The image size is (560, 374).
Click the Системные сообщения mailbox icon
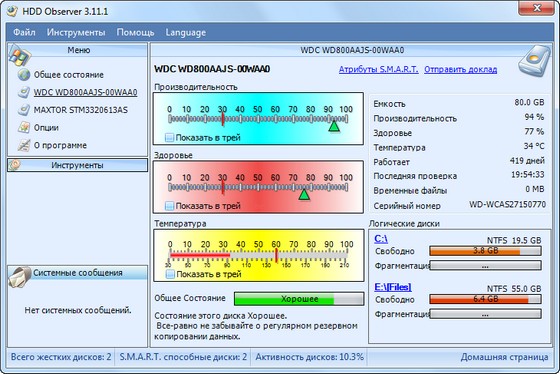click(20, 276)
